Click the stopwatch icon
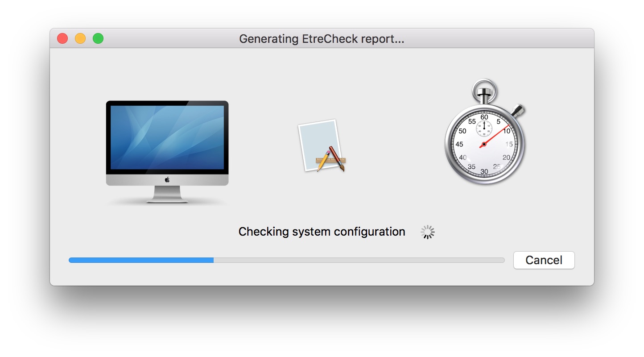Screen dimensions: 644x357 [485, 132]
